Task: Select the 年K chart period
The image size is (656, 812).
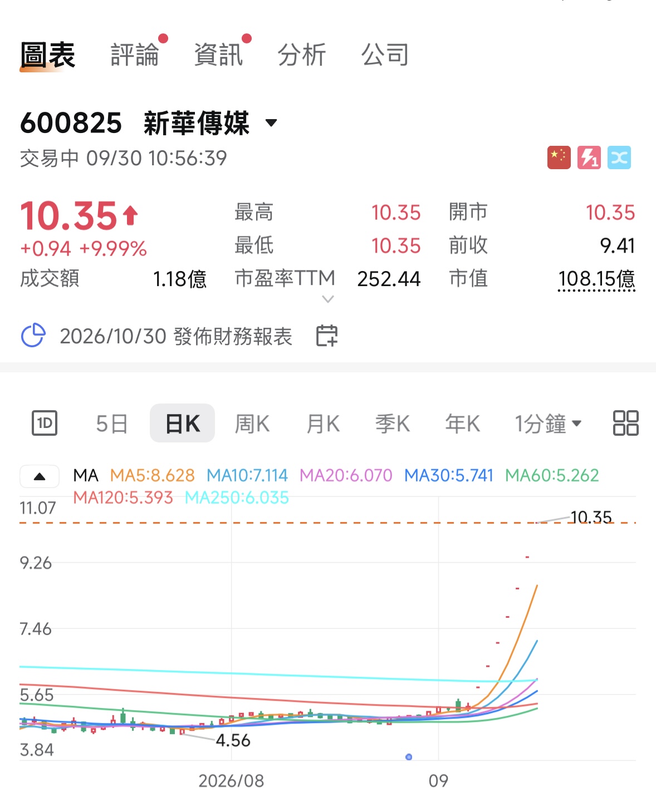Action: [462, 424]
